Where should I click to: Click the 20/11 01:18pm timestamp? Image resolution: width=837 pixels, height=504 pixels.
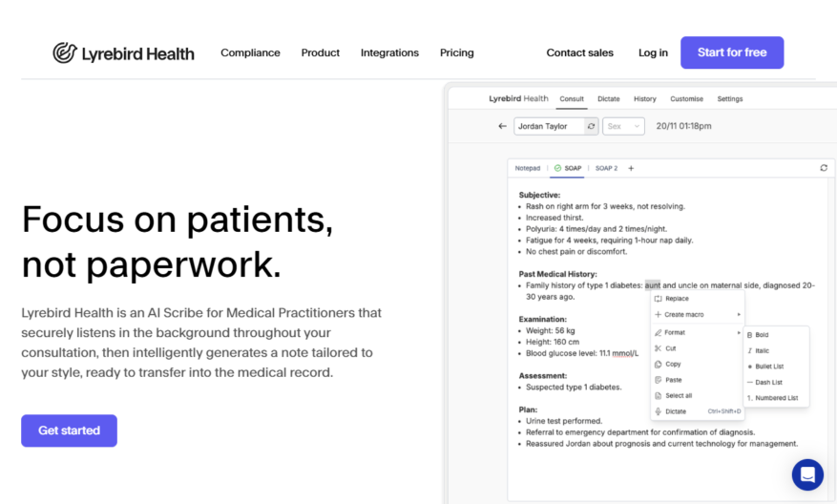(683, 126)
